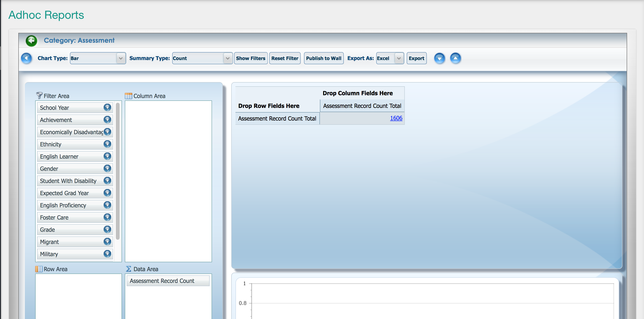Click the blue expand arrow icon on toolbar
This screenshot has width=644, height=319.
455,58
